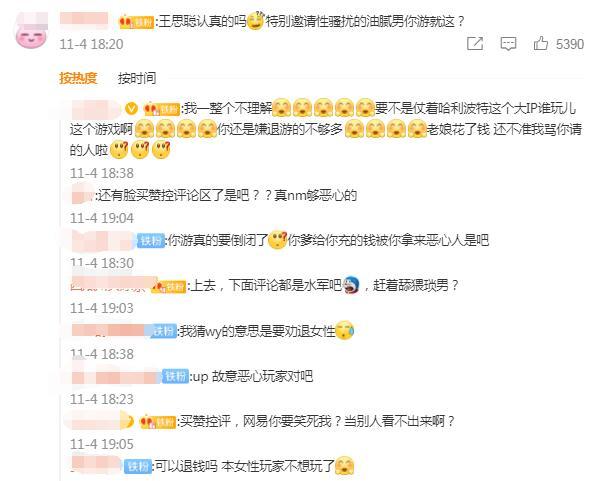This screenshot has height=481, width=601.
Task: Click the blue 铁粉 badge before 可以退钱吗
Action: pos(138,466)
